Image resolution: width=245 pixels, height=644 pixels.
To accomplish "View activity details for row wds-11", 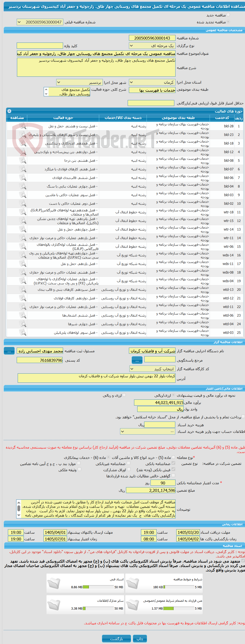I will [x=23, y=264].
